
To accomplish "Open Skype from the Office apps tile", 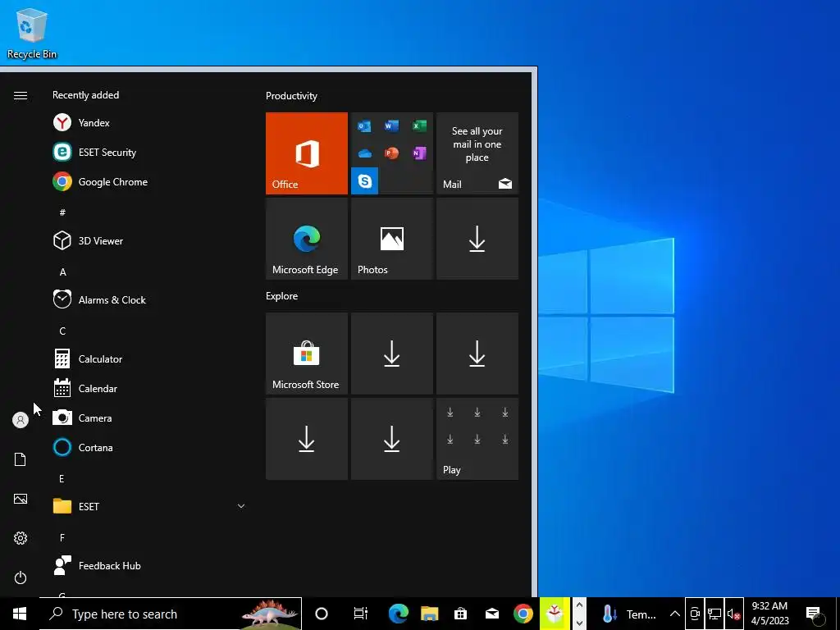I will click(364, 181).
